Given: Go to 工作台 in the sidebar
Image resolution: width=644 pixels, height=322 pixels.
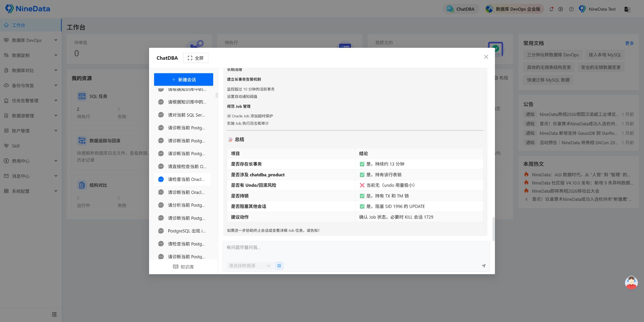Looking at the screenshot, I should 31,25.
